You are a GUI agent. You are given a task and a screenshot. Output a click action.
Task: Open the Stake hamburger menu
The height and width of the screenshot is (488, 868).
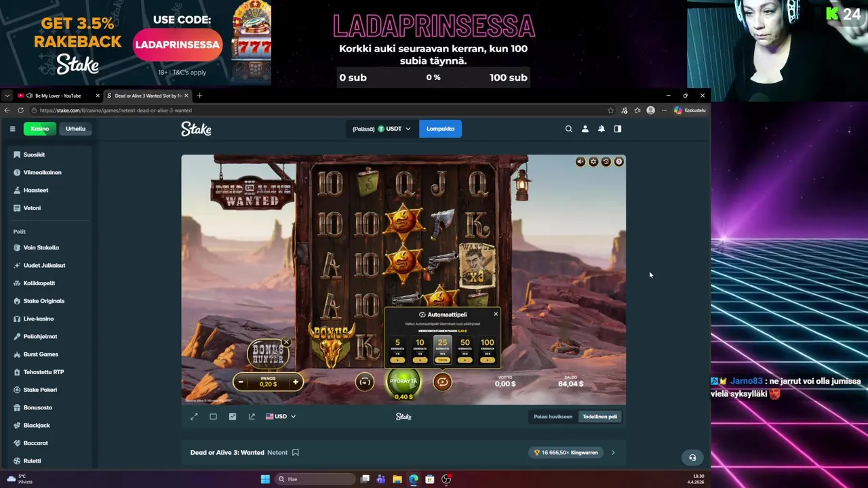12,129
